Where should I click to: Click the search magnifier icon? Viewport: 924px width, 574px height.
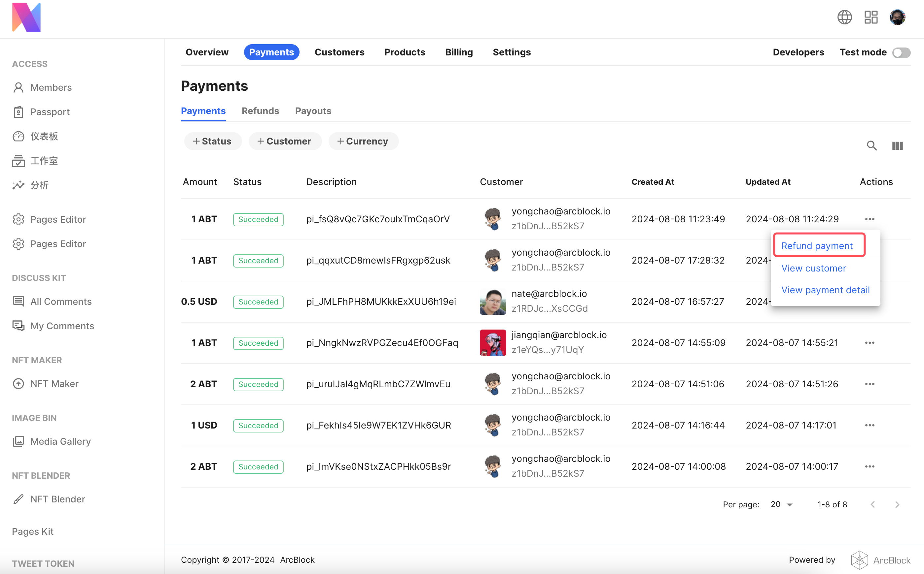tap(871, 146)
